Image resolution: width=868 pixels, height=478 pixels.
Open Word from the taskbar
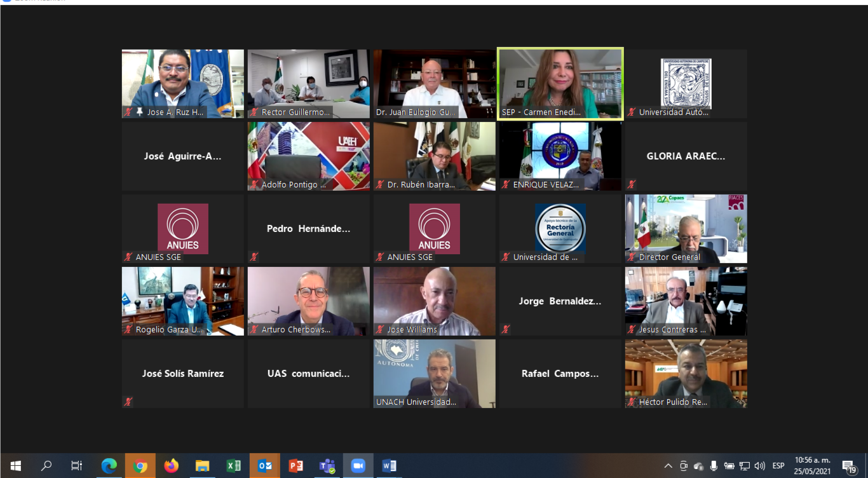click(x=390, y=466)
